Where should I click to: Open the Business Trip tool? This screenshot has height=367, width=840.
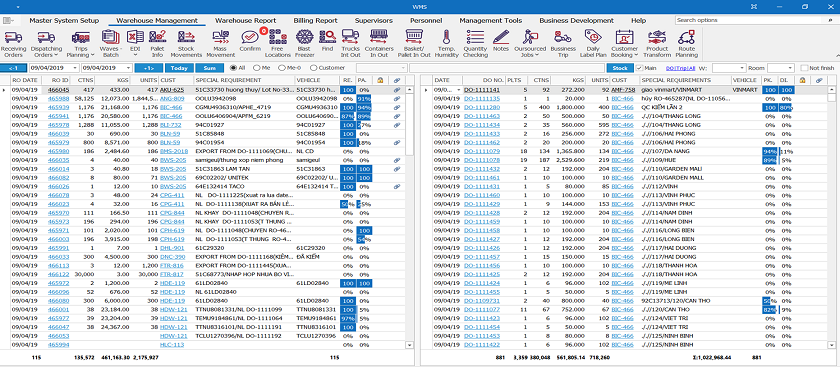pyautogui.click(x=562, y=44)
